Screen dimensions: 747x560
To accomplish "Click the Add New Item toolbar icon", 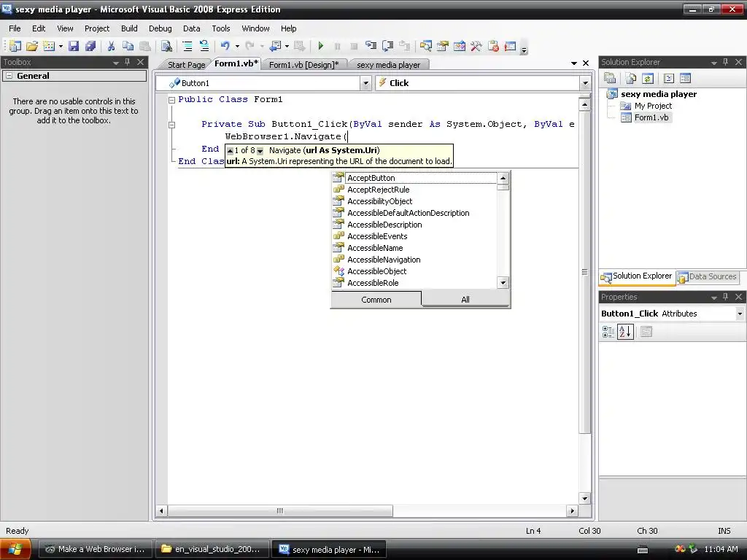I will point(49,46).
